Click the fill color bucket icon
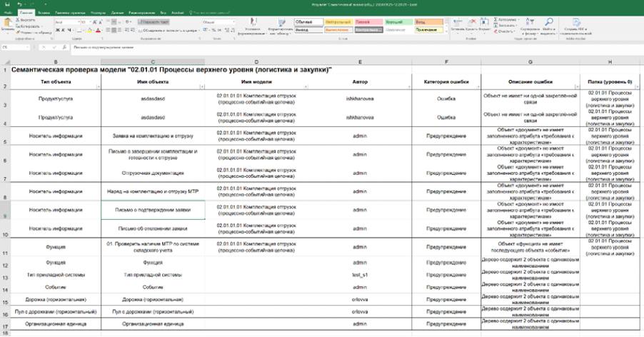The image size is (644, 337). click(90, 31)
